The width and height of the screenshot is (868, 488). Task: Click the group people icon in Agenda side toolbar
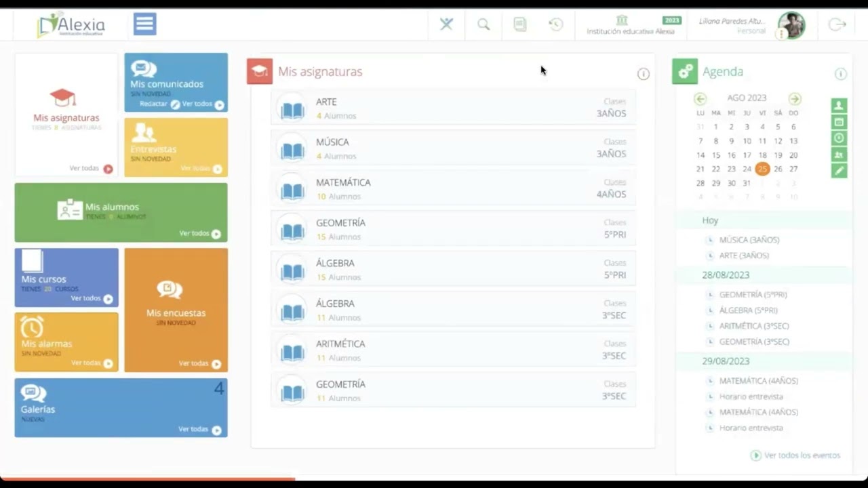tap(839, 155)
